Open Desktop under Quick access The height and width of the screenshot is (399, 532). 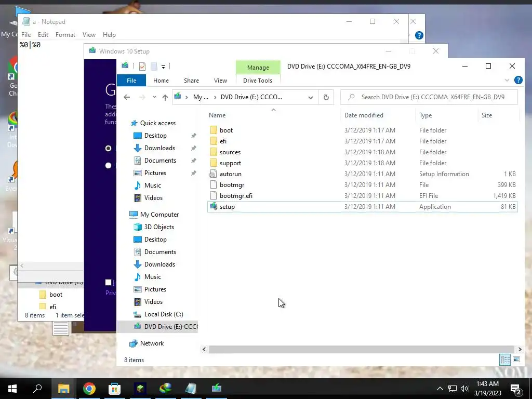pos(155,136)
